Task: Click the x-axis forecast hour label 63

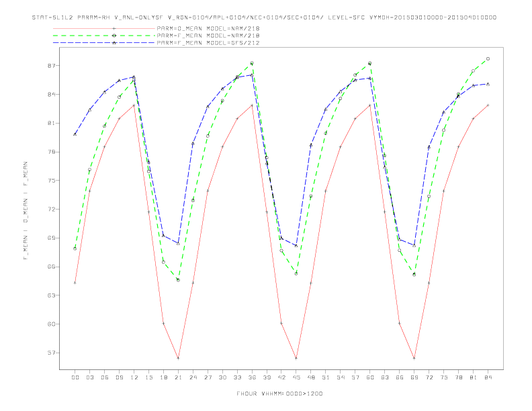Action: click(385, 377)
